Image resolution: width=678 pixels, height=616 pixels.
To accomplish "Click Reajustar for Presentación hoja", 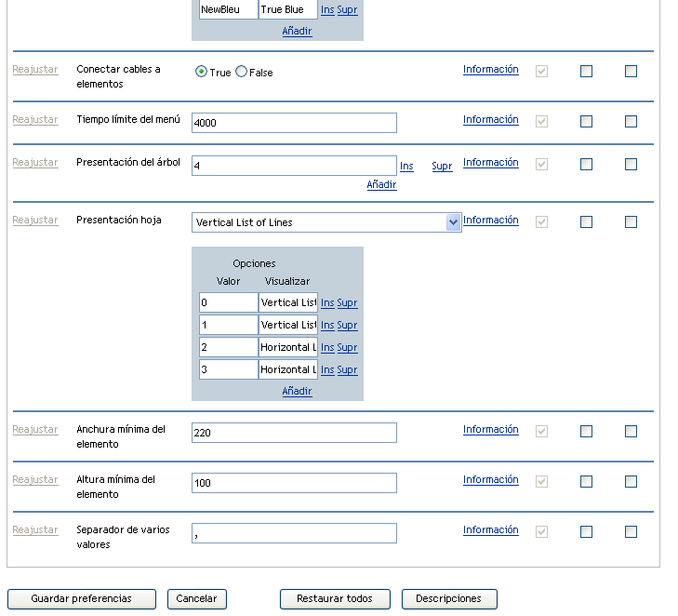I will tap(35, 221).
